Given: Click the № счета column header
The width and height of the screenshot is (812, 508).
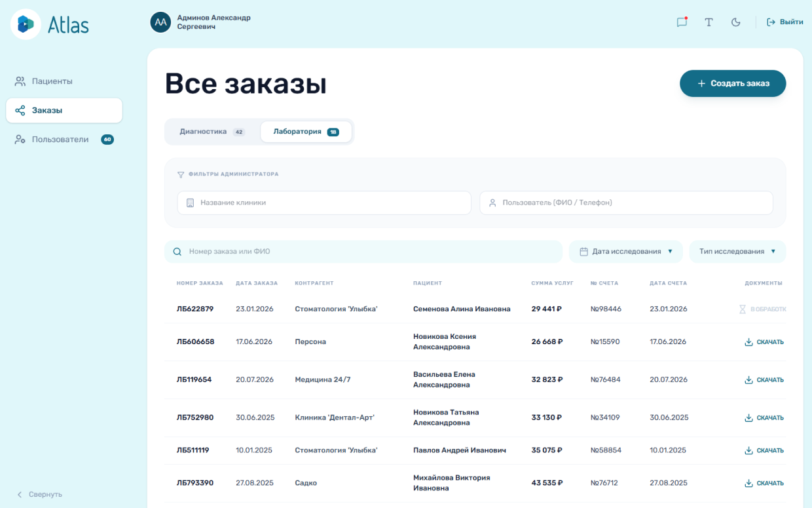Looking at the screenshot, I should [604, 283].
